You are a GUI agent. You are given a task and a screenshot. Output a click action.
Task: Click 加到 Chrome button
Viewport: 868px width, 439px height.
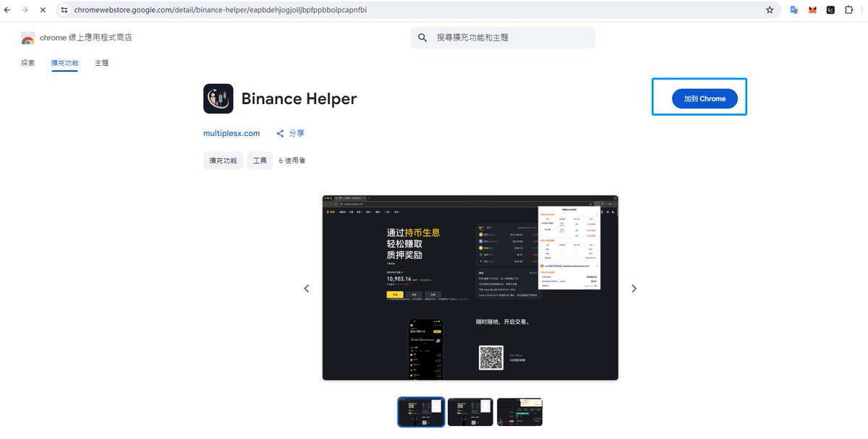(705, 98)
